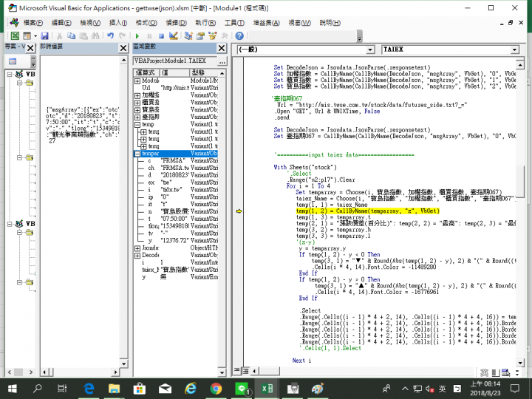Viewport: 532px width, 399px height.
Task: Stop execution with the Reset square icon
Action: point(162,35)
